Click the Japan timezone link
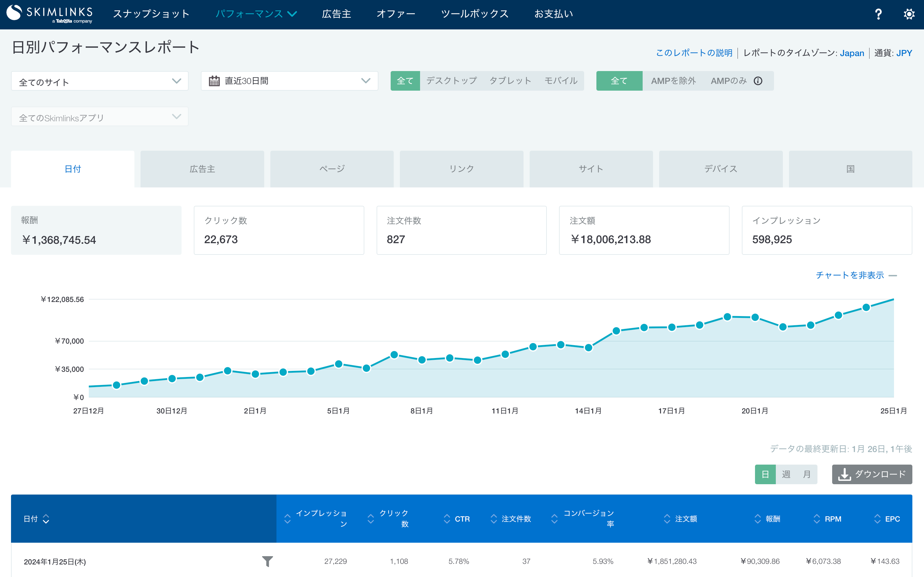924x577 pixels. [852, 53]
